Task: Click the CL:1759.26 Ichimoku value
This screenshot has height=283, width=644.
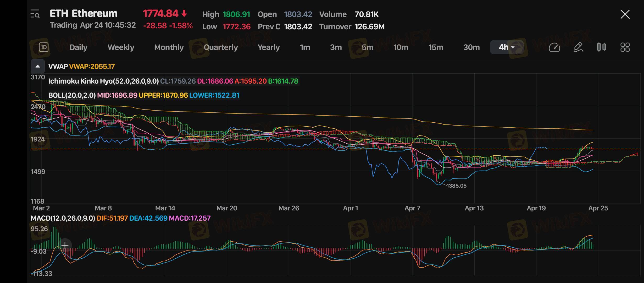Action: [178, 81]
